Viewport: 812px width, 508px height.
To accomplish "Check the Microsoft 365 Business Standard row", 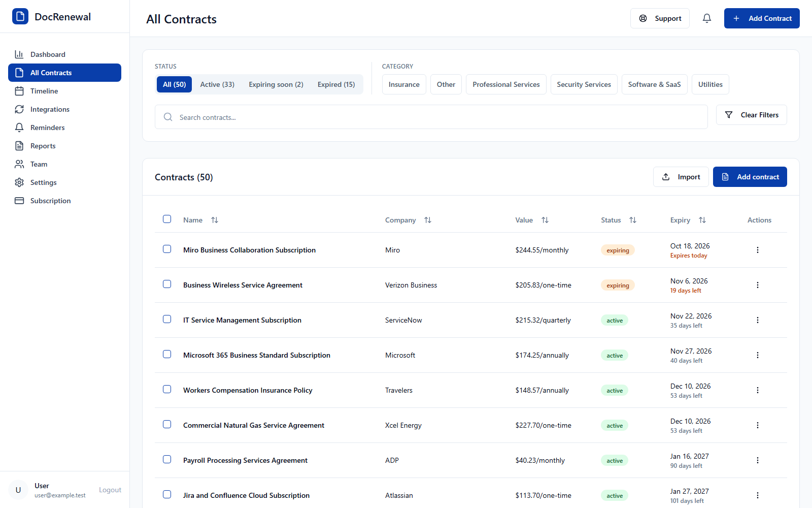I will pyautogui.click(x=167, y=354).
